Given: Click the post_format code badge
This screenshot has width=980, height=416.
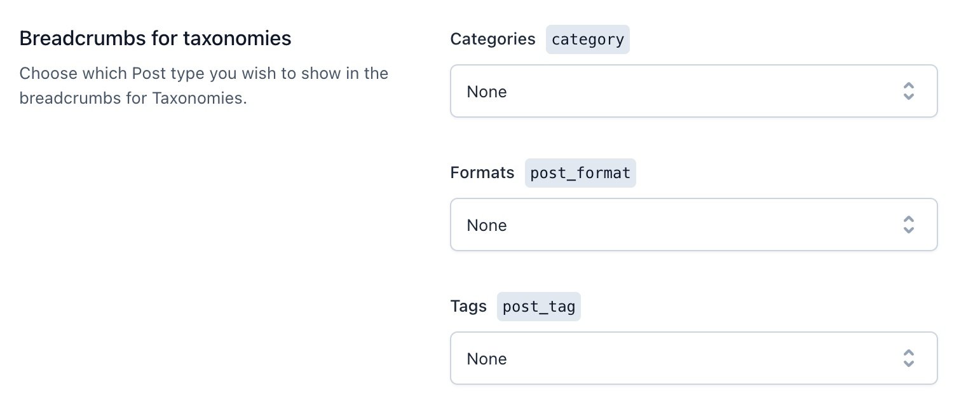Looking at the screenshot, I should (x=580, y=172).
